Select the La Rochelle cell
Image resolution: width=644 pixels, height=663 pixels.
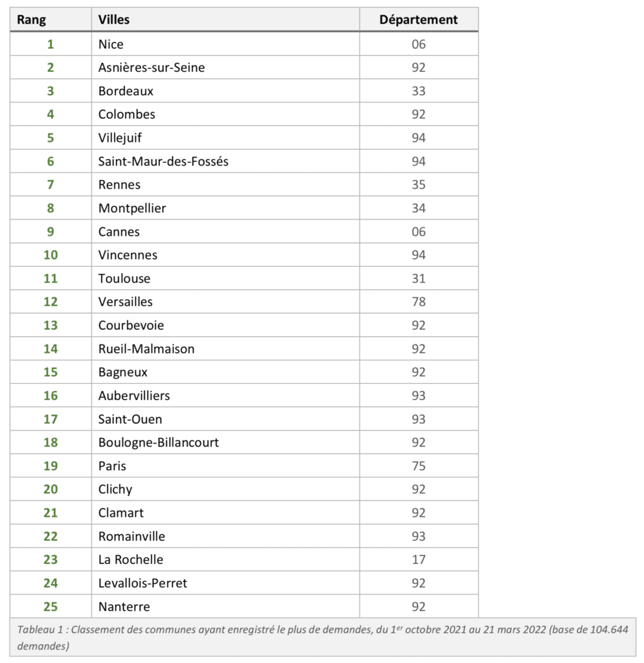tap(131, 559)
